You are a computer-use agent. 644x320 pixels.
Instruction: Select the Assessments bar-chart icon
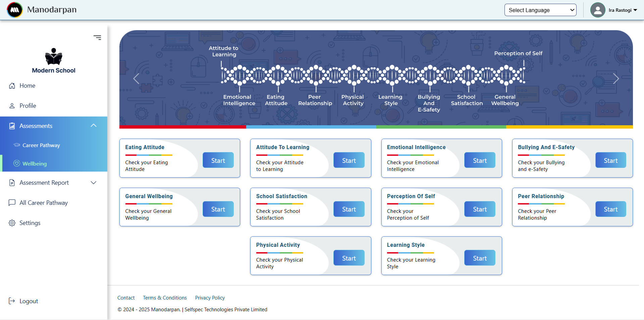[12, 126]
